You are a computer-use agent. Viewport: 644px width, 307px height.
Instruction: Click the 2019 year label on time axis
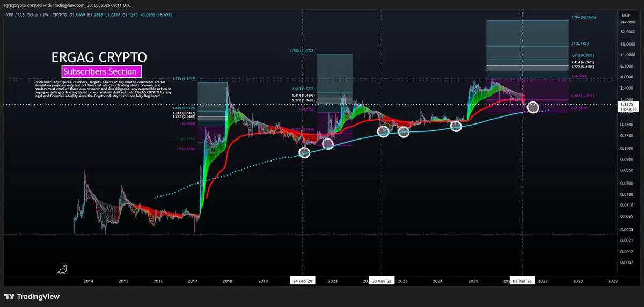tap(262, 281)
